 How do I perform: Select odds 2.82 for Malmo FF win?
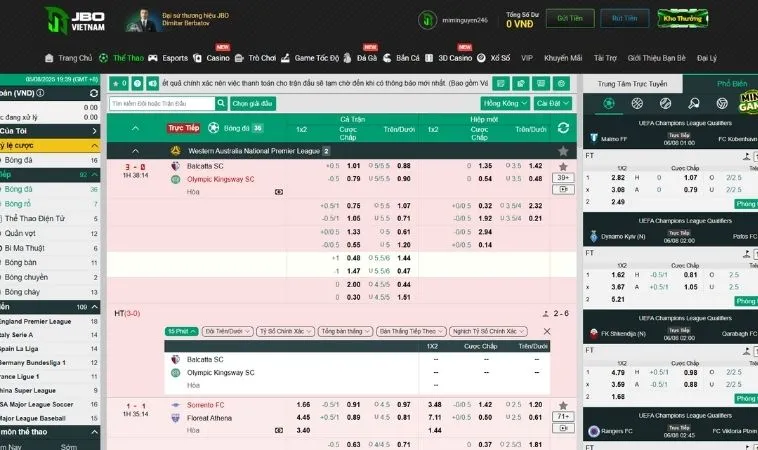(x=618, y=177)
